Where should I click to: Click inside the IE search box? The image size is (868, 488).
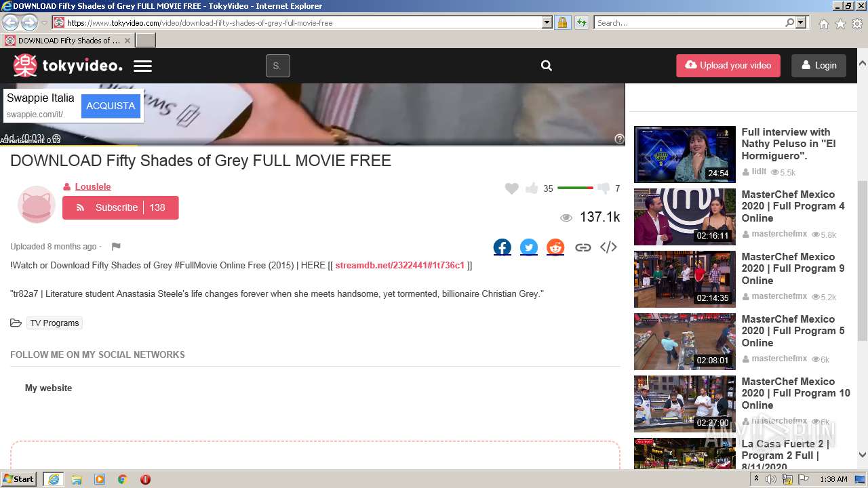(688, 22)
